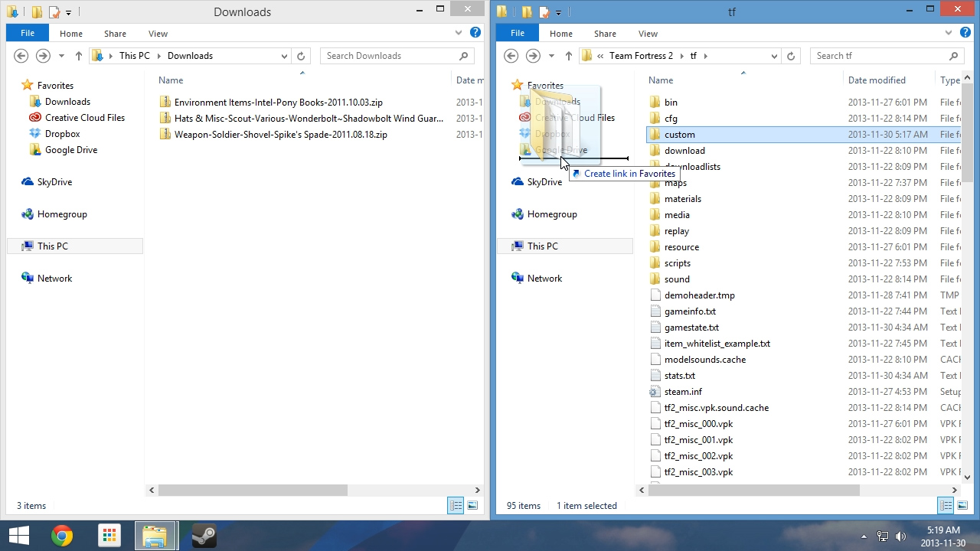Click the Search tf box
The height and width of the screenshot is (551, 980).
coord(887,56)
